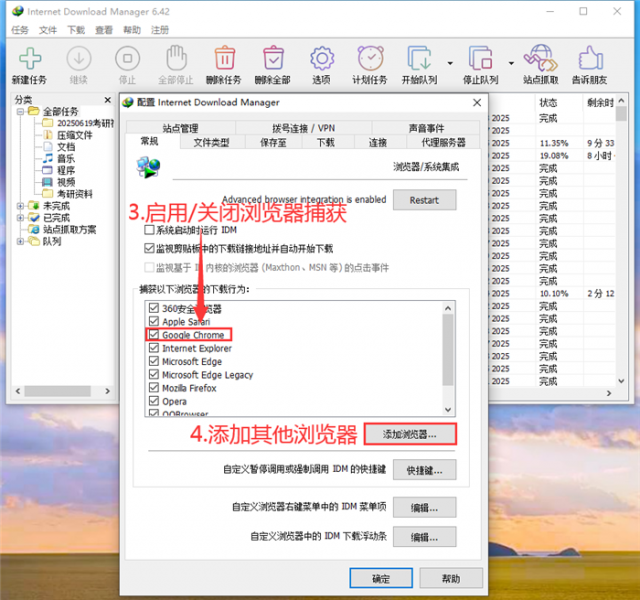Click the 添加浏览器... button
This screenshot has width=640, height=600.
(410, 434)
